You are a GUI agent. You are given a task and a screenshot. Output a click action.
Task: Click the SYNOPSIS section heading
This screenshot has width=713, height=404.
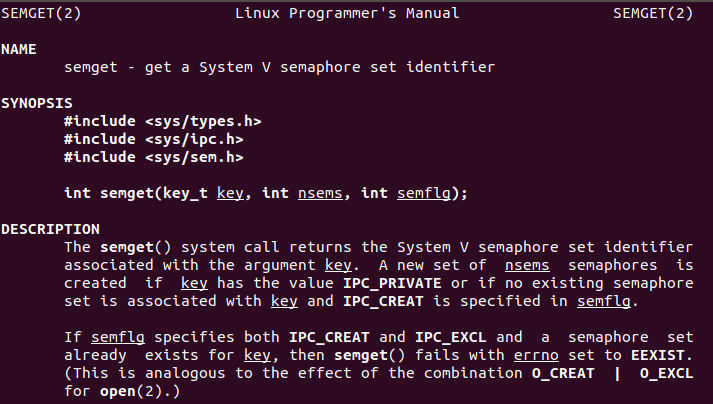click(x=37, y=103)
